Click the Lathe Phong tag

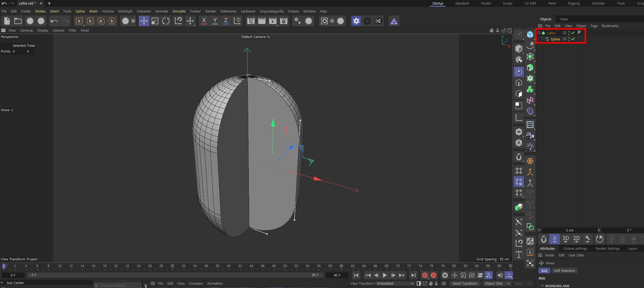point(580,33)
